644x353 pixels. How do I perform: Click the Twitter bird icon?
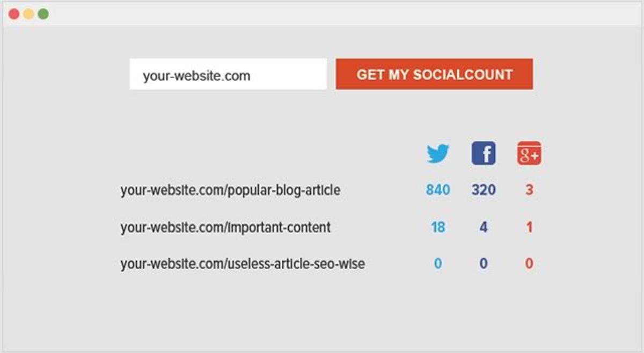pos(438,153)
